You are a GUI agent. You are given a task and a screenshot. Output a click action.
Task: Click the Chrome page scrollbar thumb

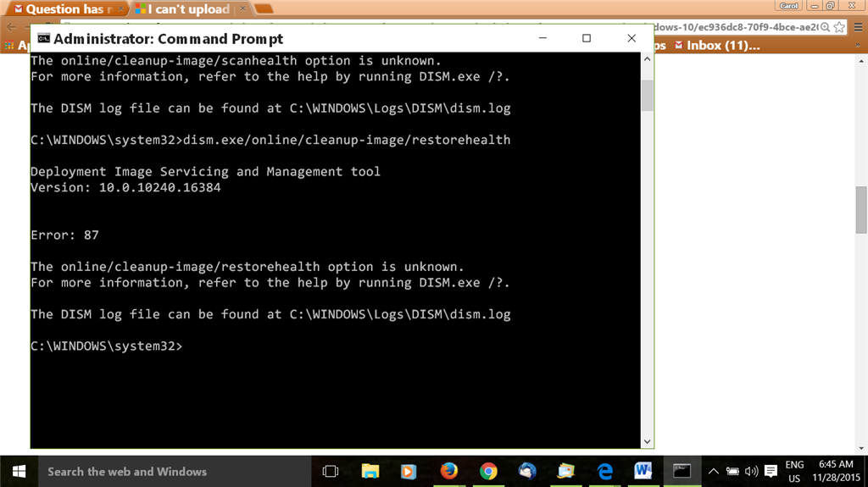pos(861,210)
